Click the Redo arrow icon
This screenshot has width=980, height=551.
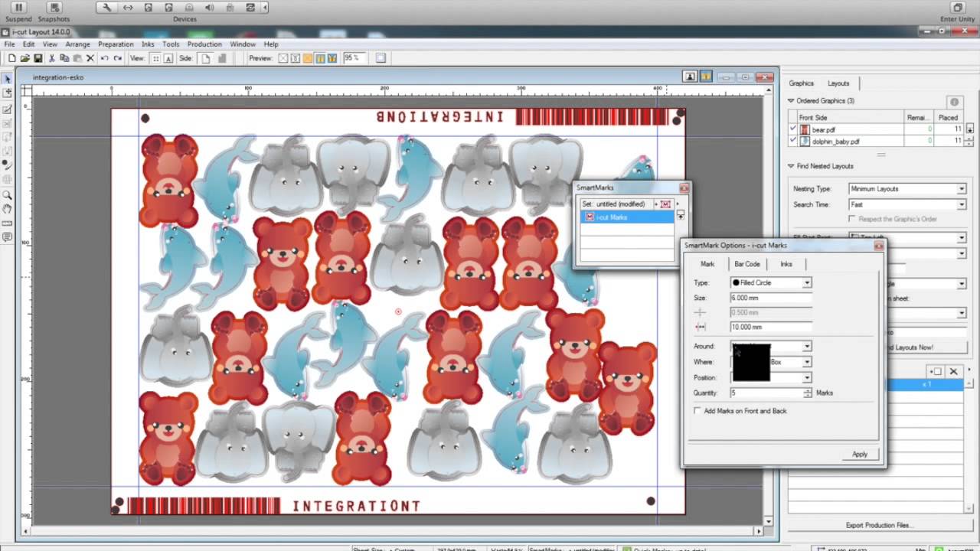(x=117, y=58)
